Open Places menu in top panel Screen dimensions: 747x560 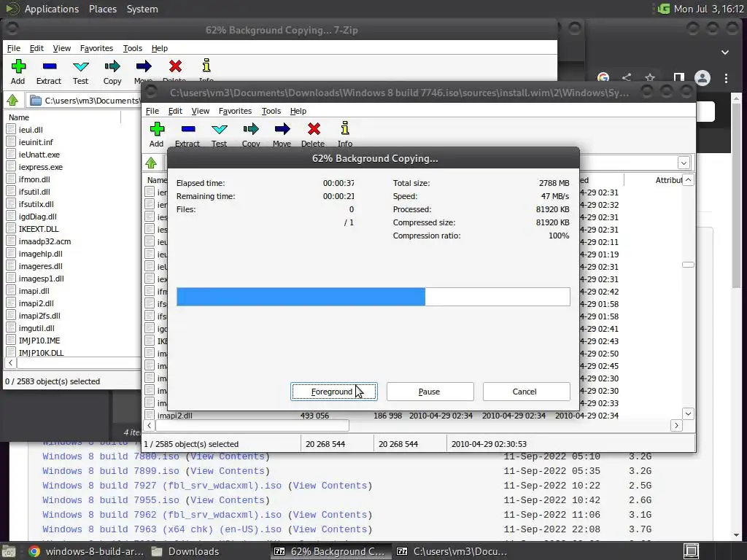coord(102,9)
